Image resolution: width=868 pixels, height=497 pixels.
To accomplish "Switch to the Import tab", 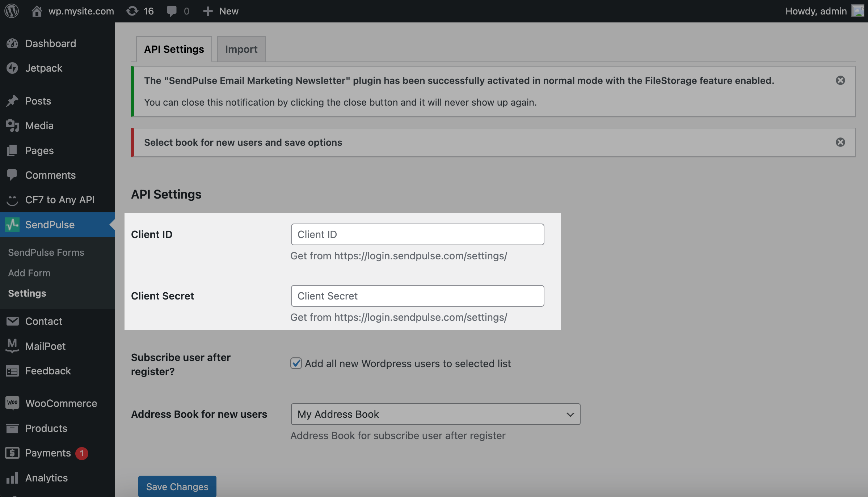I will point(241,49).
